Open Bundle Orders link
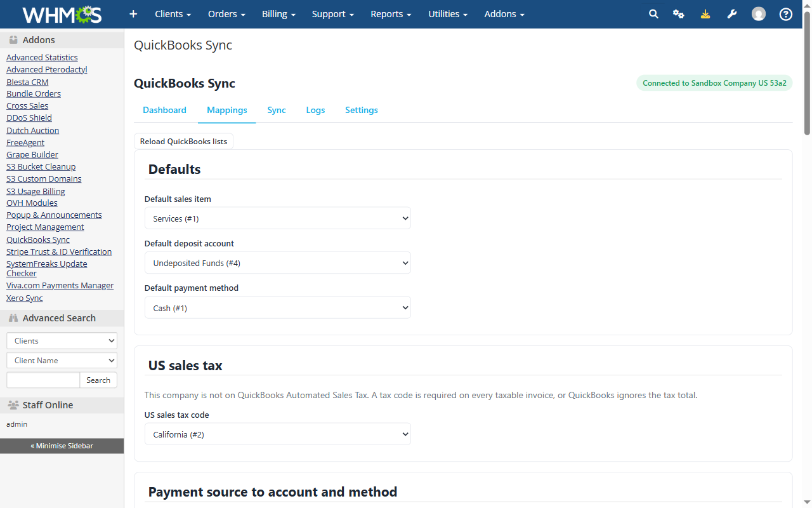The width and height of the screenshot is (812, 508). [34, 93]
